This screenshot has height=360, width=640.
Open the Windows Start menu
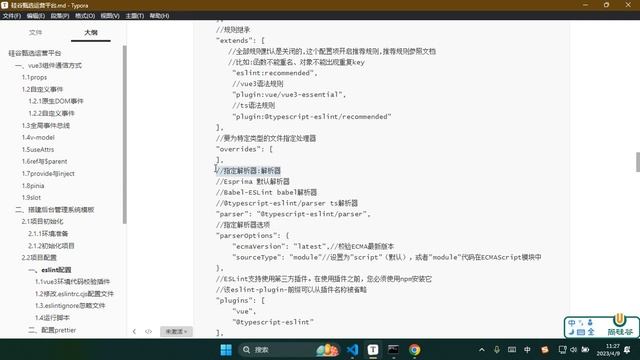pyautogui.click(x=226, y=350)
